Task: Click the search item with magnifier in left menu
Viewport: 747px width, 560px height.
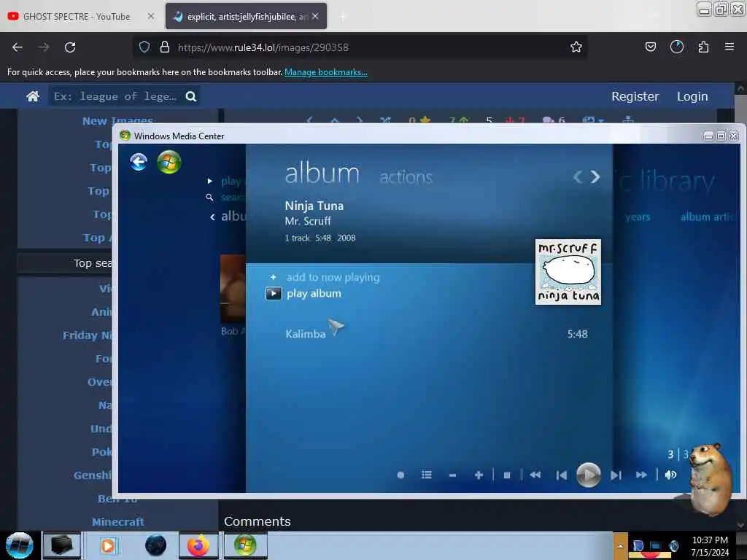Action: (x=226, y=197)
